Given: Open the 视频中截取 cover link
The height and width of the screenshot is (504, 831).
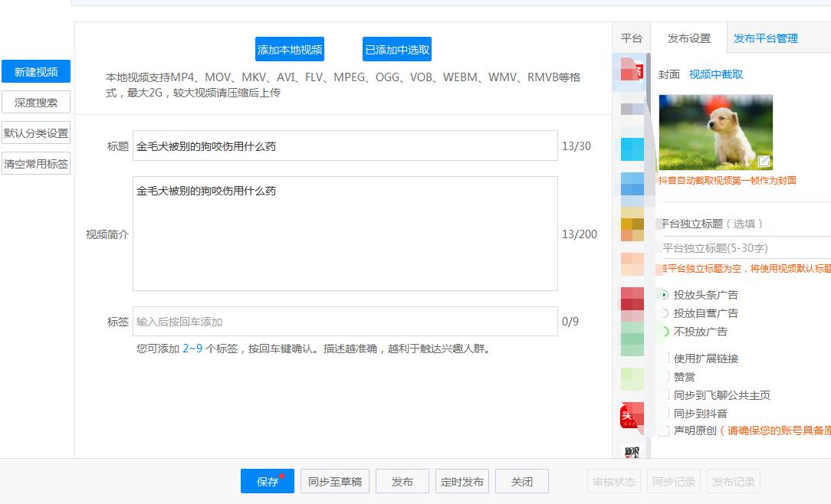Looking at the screenshot, I should pyautogui.click(x=715, y=74).
